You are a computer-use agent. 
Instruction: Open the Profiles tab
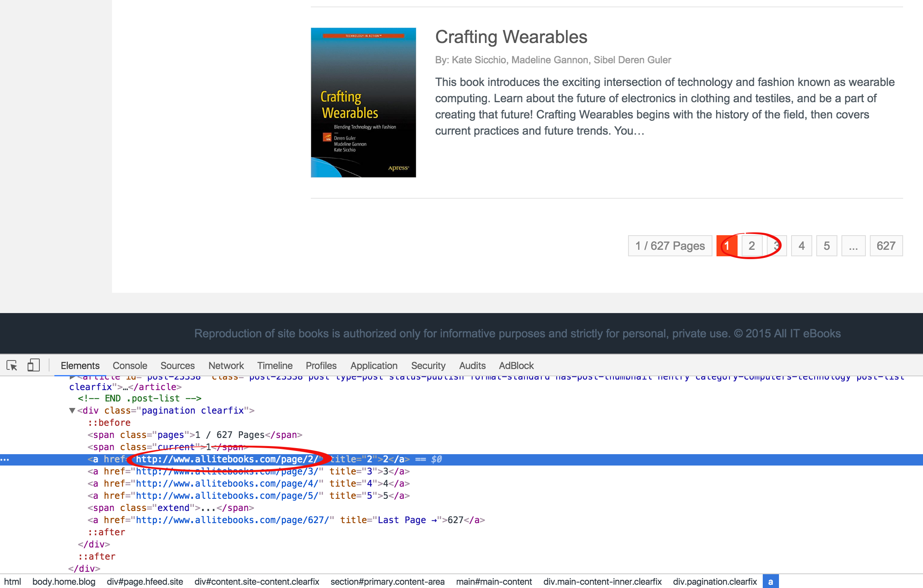pos(321,365)
